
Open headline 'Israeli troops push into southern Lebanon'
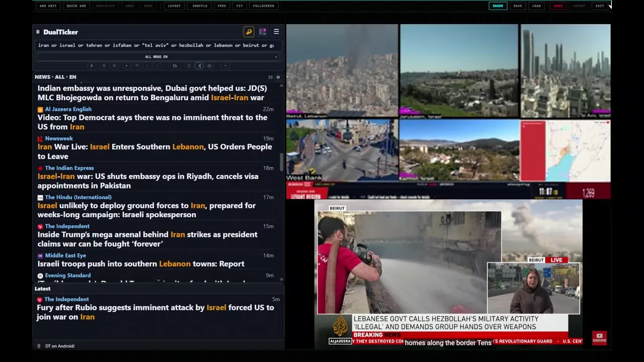click(141, 264)
